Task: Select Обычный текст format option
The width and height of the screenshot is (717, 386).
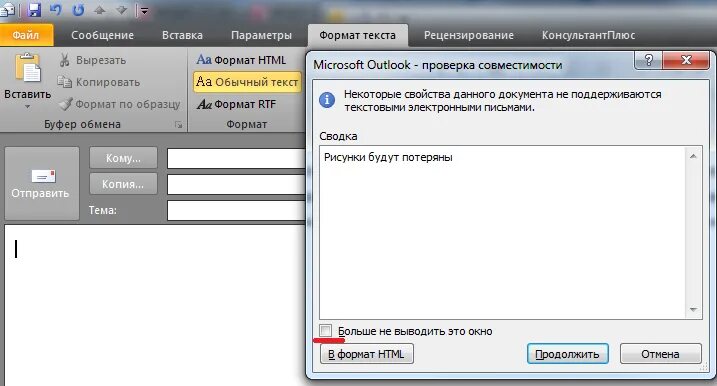Action: [247, 82]
